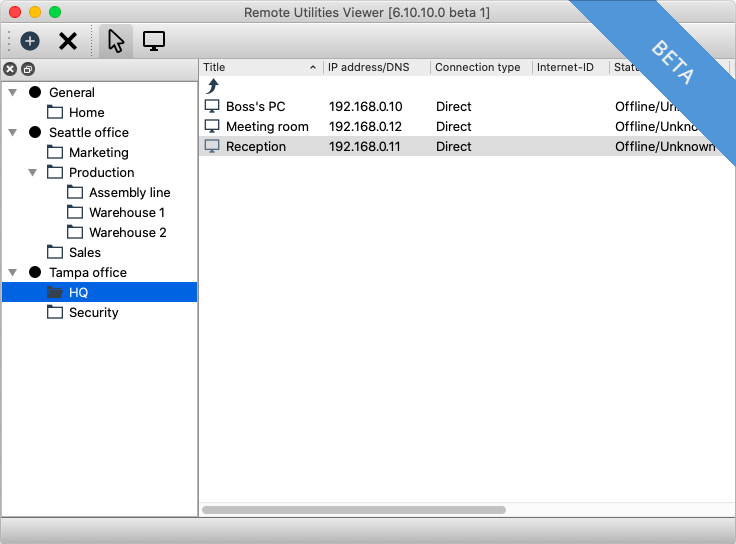Click the Tampa office dot icon
This screenshot has width=736, height=544.
35,272
